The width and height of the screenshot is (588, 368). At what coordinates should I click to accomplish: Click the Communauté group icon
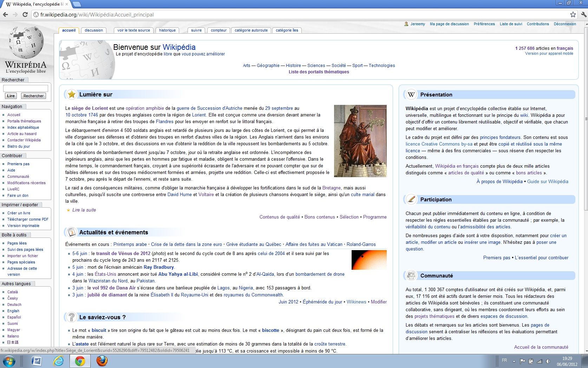411,275
